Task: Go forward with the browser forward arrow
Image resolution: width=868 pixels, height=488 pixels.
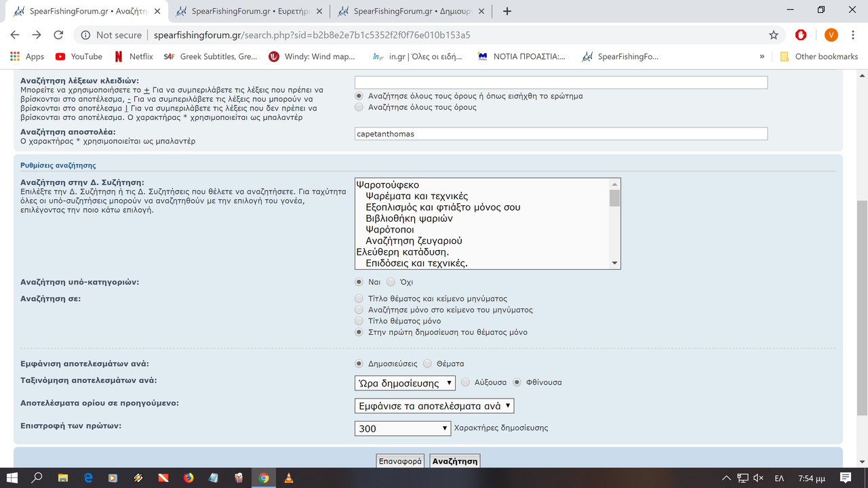Action: (37, 35)
